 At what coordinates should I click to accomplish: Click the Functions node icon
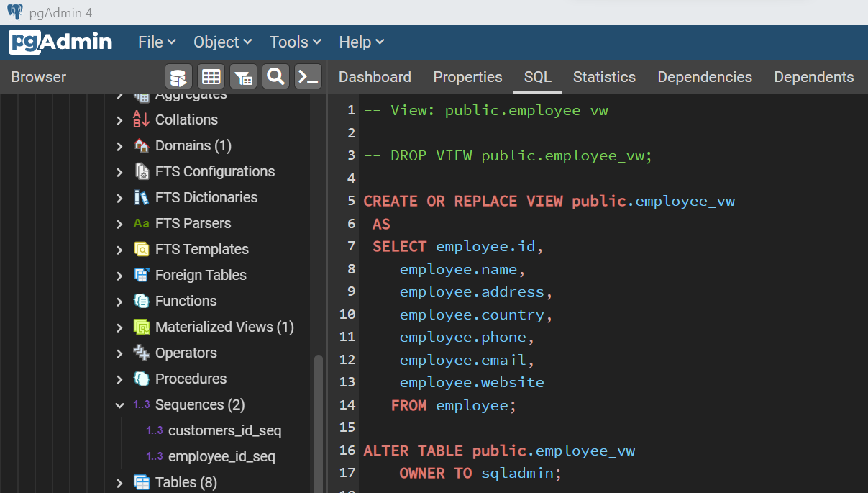coord(142,302)
